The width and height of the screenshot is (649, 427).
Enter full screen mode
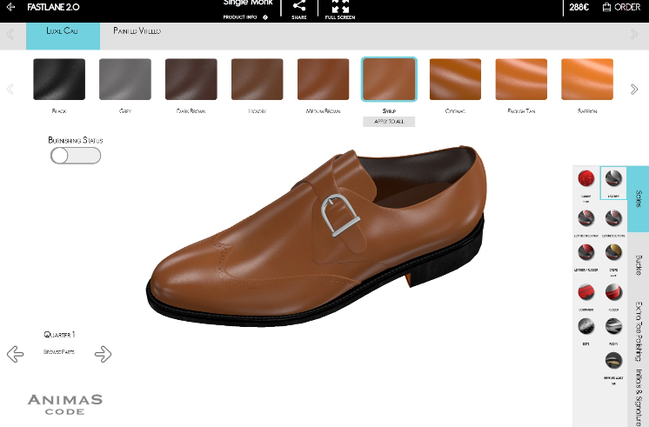pyautogui.click(x=340, y=9)
